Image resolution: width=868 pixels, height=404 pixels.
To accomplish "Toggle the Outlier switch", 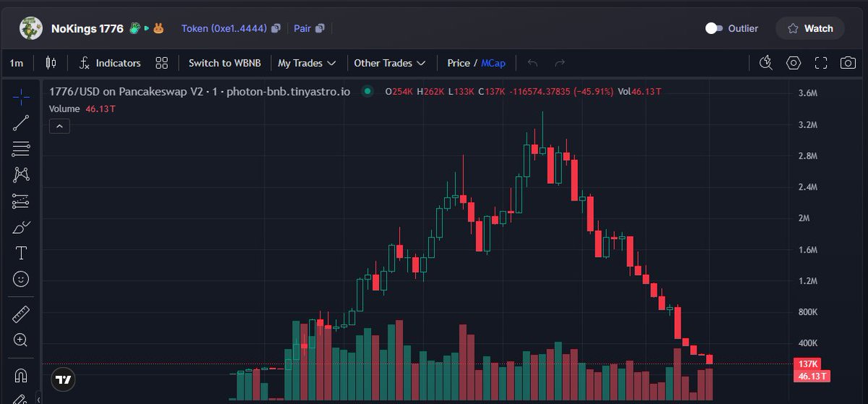I will click(x=714, y=28).
